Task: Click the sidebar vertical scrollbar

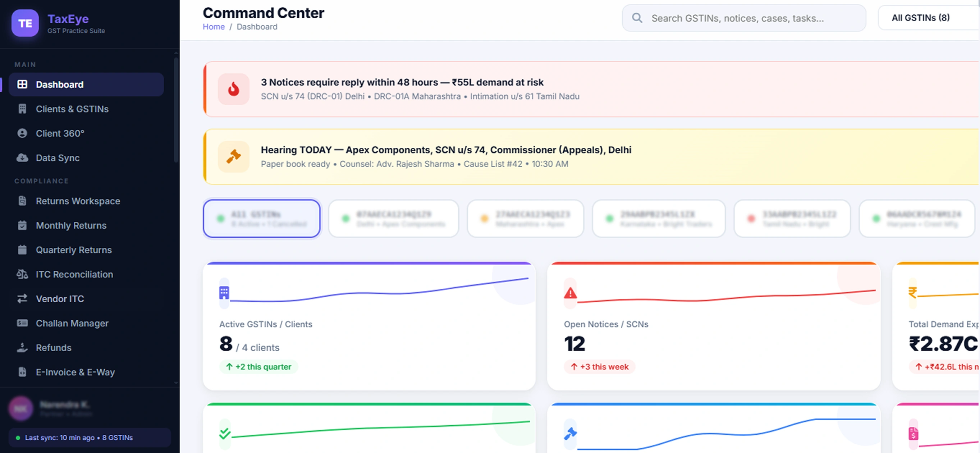Action: 176,110
